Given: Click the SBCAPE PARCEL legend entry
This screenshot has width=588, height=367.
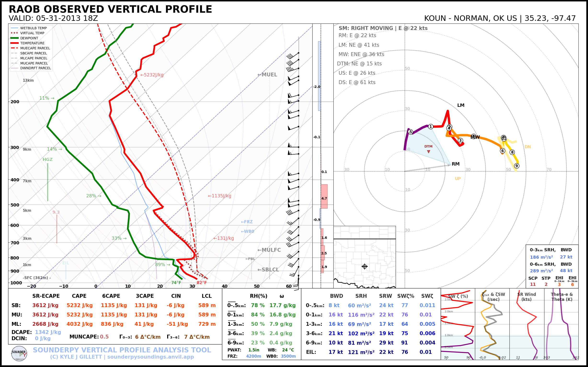Looking at the screenshot, I should (x=30, y=53).
